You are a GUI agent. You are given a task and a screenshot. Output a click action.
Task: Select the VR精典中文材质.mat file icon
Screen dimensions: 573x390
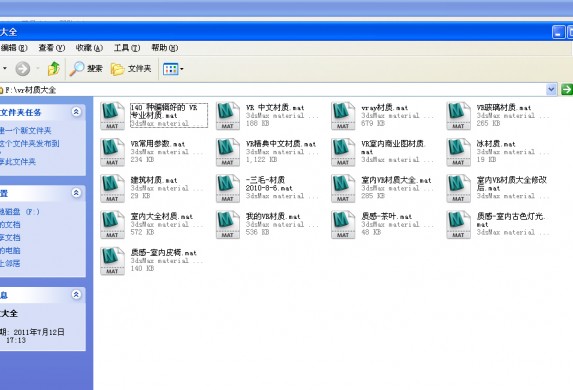point(228,152)
